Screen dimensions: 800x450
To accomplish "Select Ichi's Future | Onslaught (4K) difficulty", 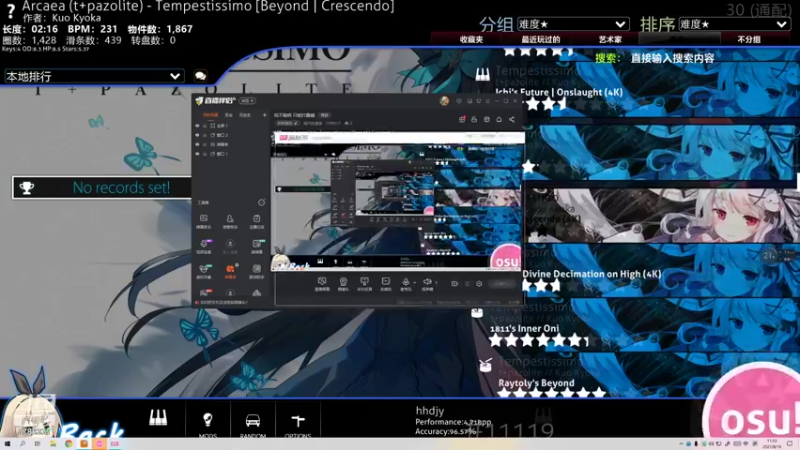I will click(x=559, y=92).
